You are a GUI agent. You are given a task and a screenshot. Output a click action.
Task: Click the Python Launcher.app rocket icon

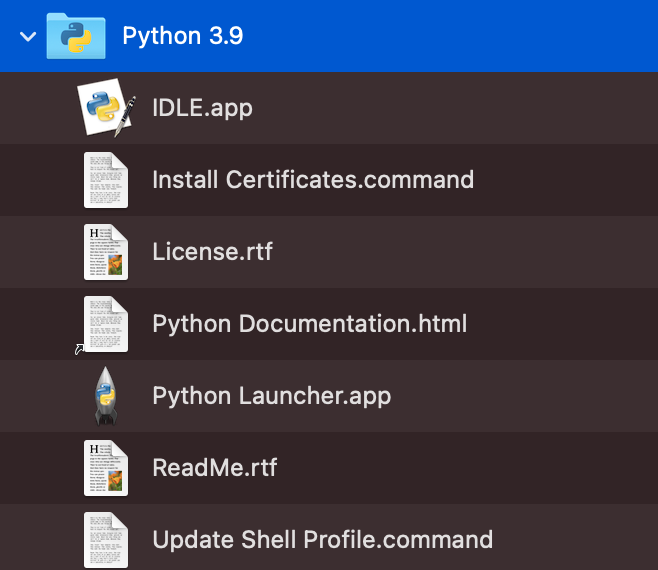(105, 396)
